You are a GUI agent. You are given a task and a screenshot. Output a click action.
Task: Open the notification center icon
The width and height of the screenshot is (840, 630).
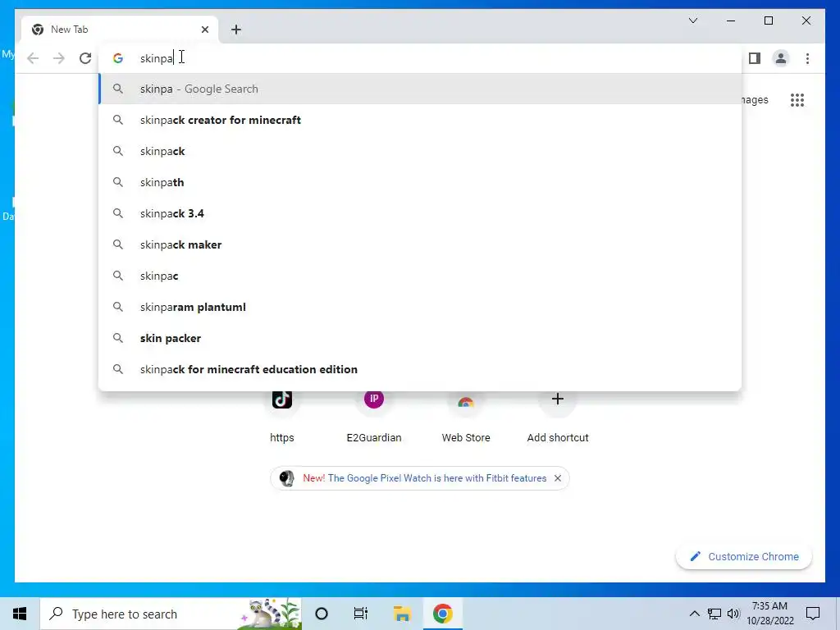click(813, 614)
